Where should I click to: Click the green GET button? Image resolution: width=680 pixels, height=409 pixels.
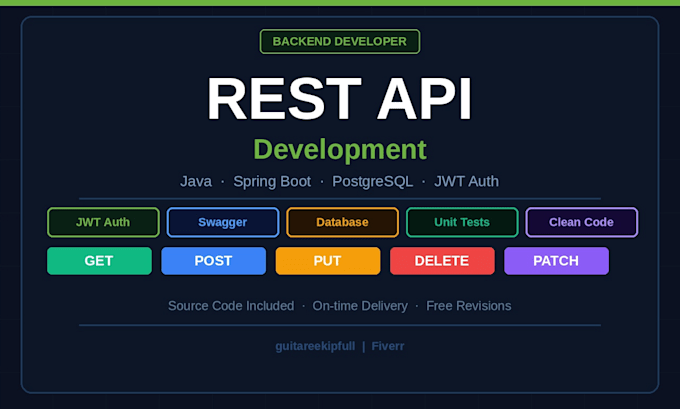(99, 261)
